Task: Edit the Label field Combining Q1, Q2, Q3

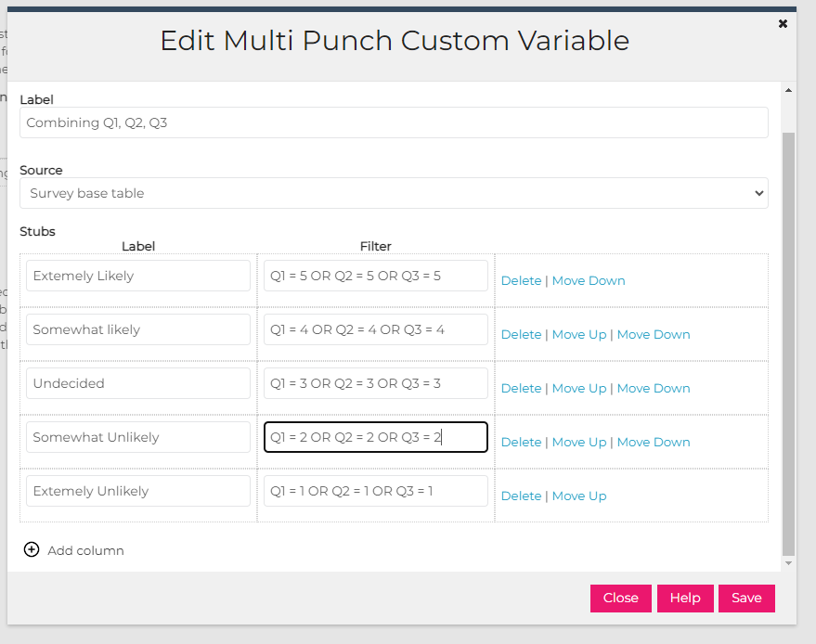Action: pyautogui.click(x=394, y=122)
